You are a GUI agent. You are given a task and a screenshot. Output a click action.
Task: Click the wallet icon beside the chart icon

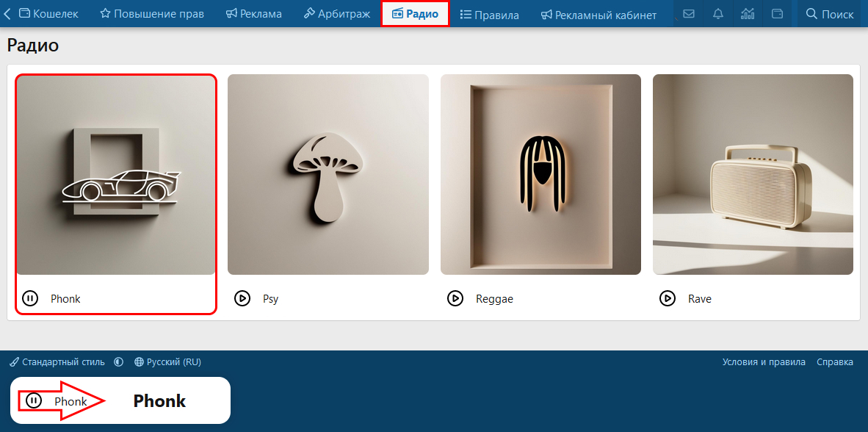tap(777, 14)
